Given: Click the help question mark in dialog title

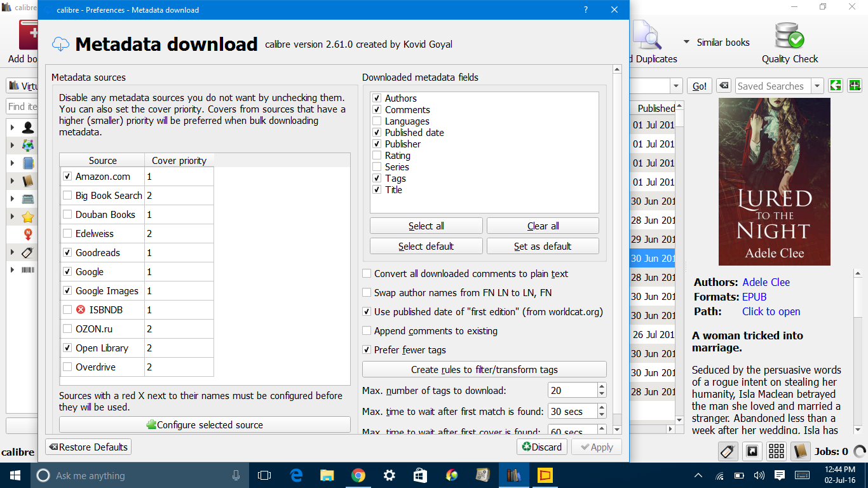Looking at the screenshot, I should click(585, 10).
